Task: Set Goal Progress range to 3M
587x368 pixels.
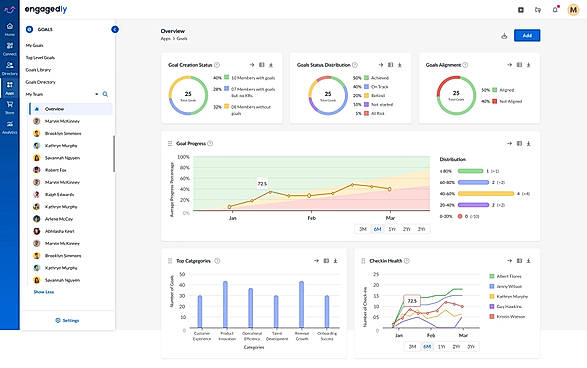Action: 362,229
